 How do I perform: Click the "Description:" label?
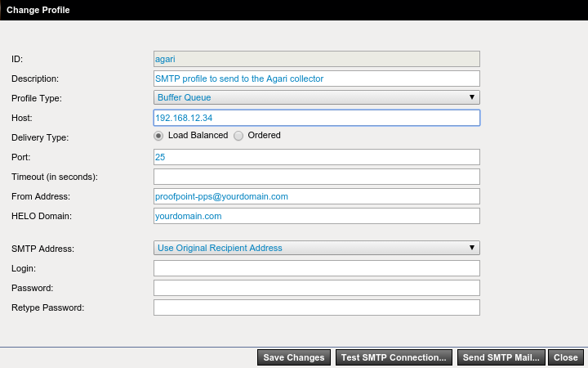(35, 79)
